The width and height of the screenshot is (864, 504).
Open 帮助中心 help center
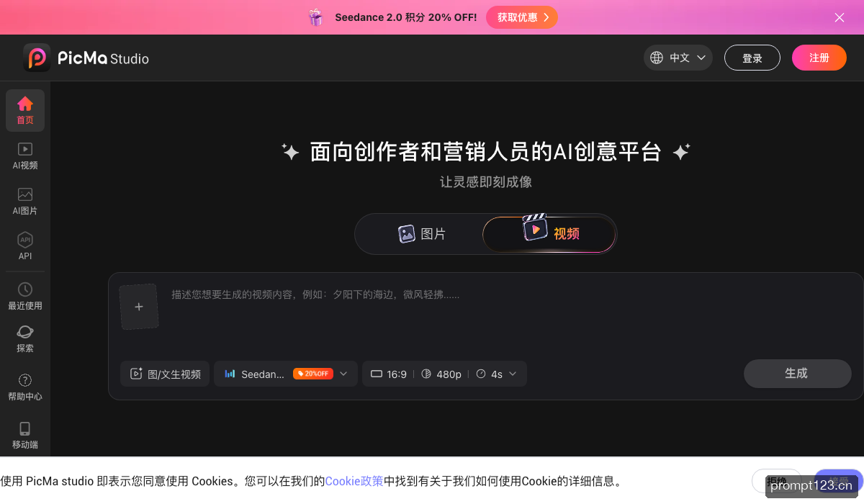click(25, 387)
